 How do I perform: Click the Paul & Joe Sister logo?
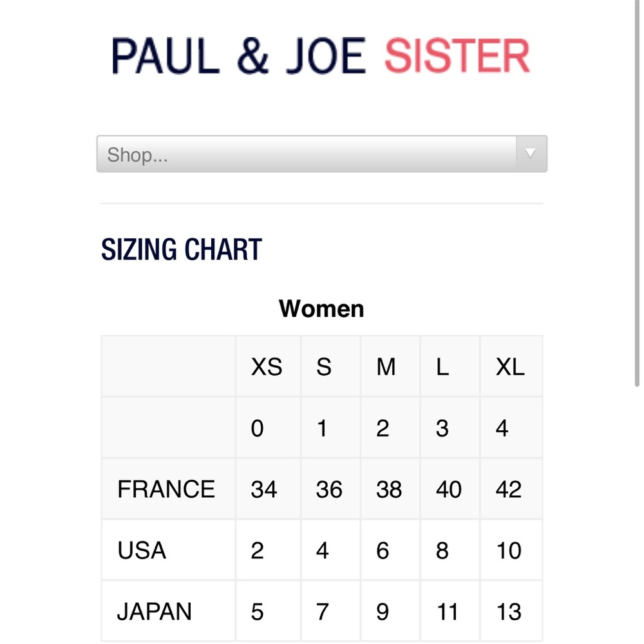click(321, 56)
